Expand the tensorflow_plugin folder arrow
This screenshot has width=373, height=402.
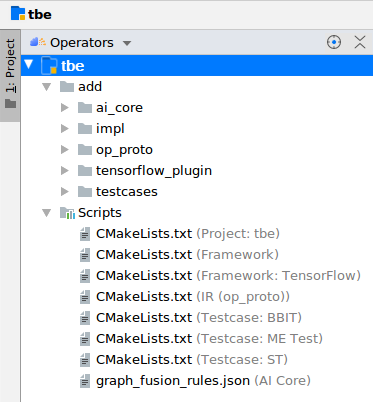click(65, 171)
